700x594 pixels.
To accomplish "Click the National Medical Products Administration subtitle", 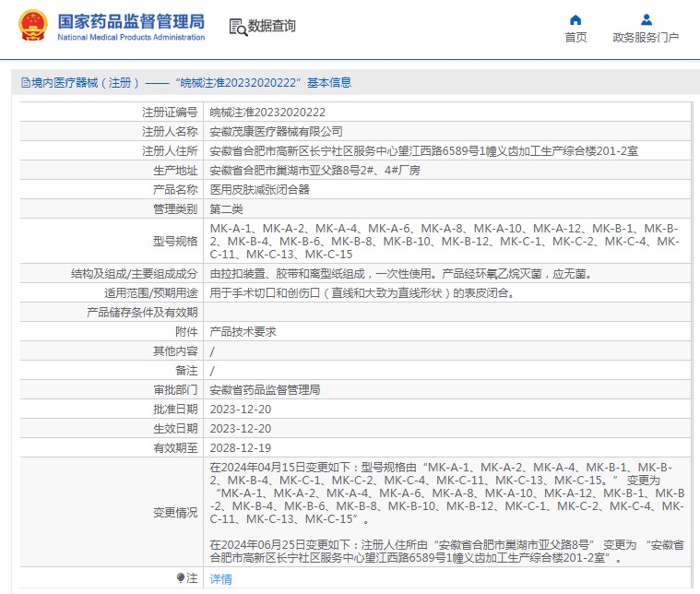I will point(131,38).
